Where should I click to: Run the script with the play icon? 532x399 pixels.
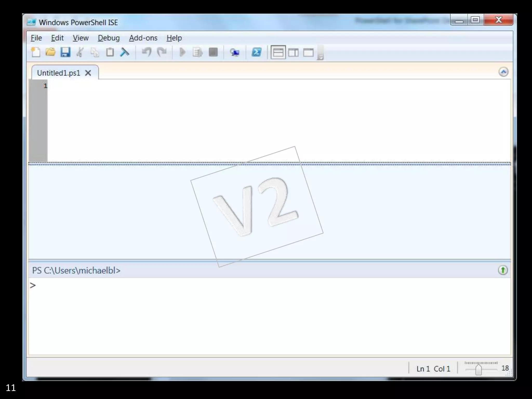(x=182, y=52)
